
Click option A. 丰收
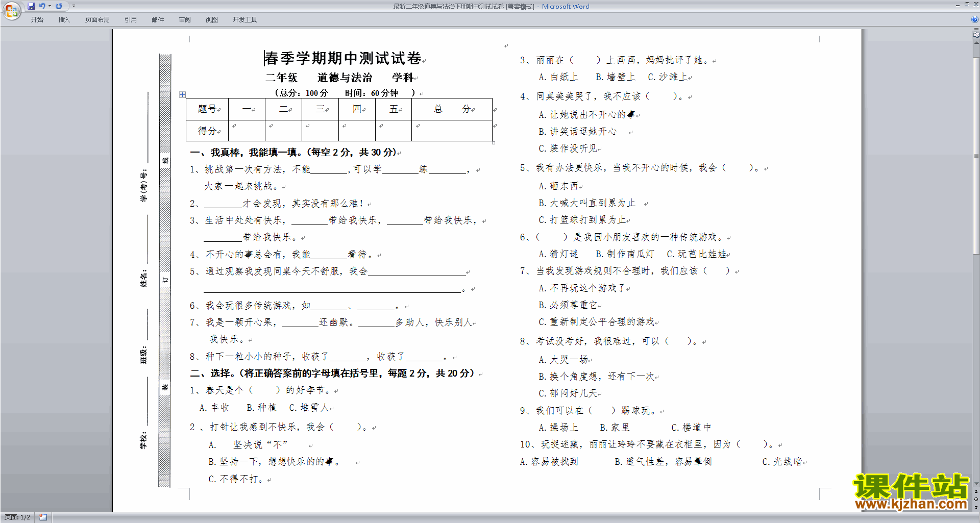(214, 408)
